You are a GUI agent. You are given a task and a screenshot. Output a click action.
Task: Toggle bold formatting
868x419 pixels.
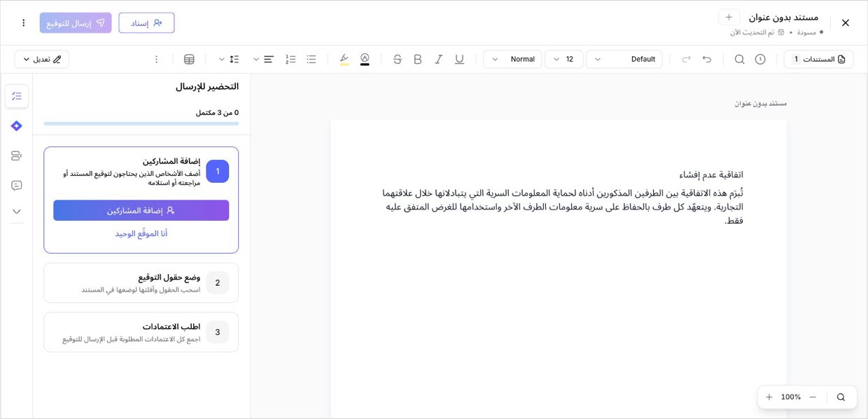[x=418, y=60]
